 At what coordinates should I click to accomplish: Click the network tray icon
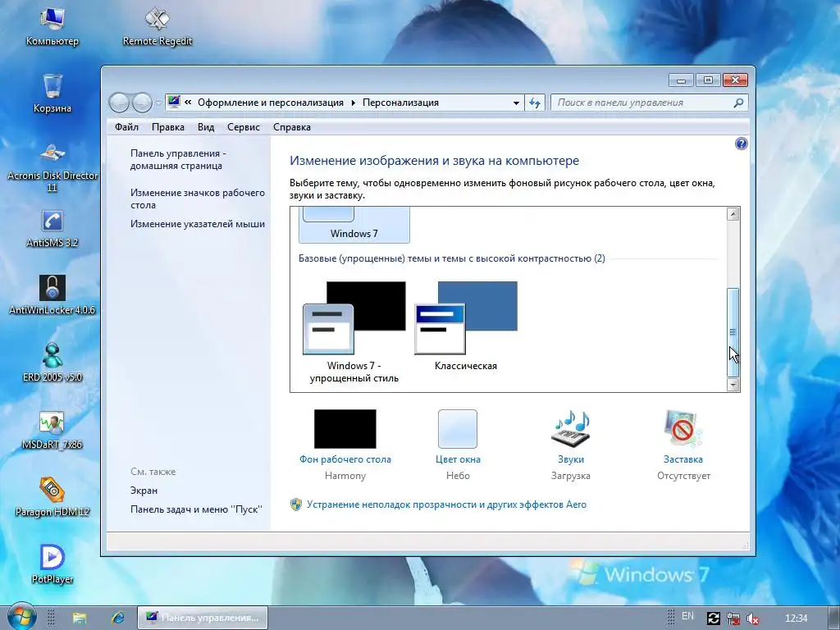point(733,619)
